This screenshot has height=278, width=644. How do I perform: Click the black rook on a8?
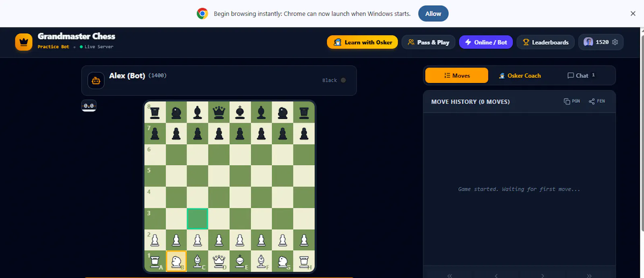155,112
